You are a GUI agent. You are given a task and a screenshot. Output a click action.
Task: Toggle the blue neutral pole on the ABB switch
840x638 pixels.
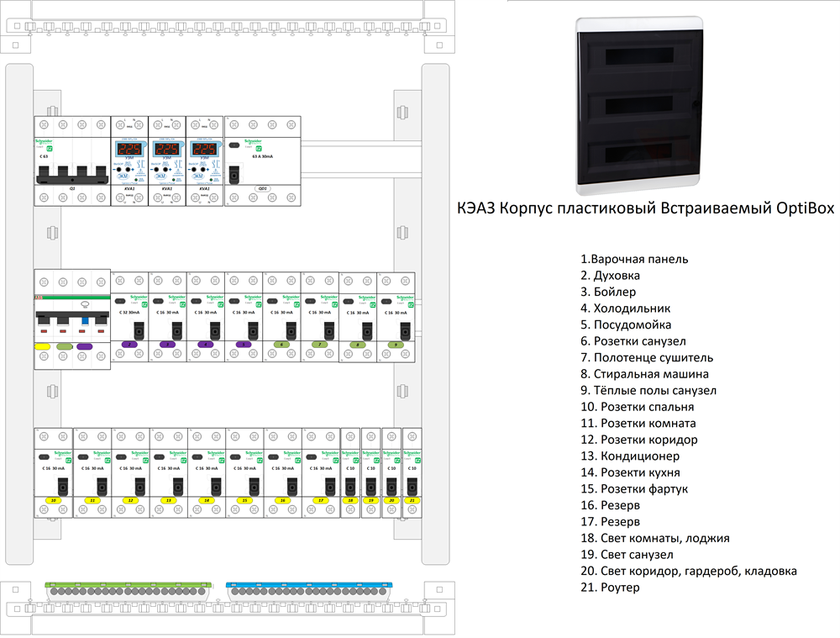(83, 321)
